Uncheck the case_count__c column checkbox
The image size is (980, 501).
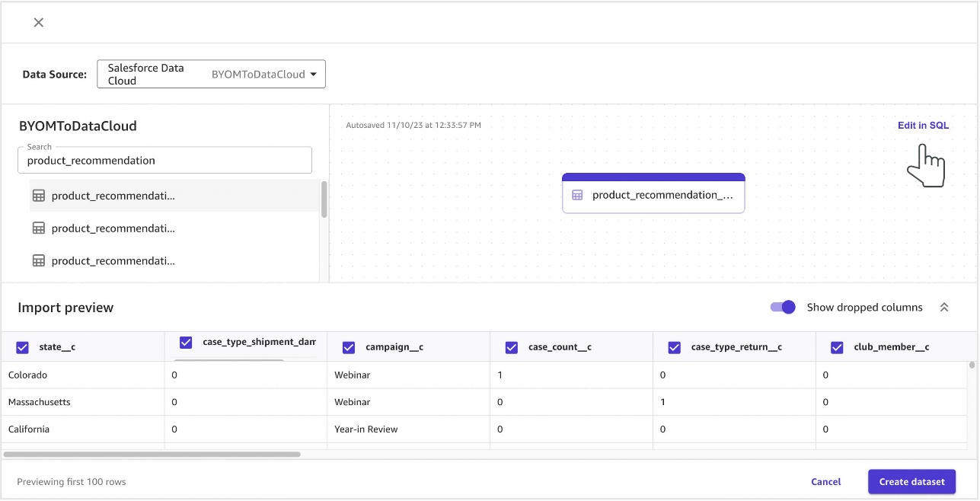512,348
